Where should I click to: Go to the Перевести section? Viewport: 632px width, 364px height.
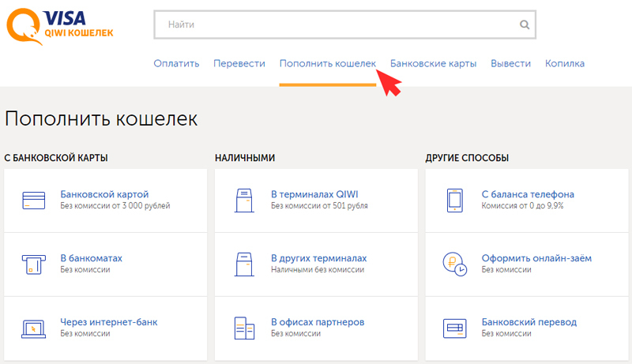point(239,63)
